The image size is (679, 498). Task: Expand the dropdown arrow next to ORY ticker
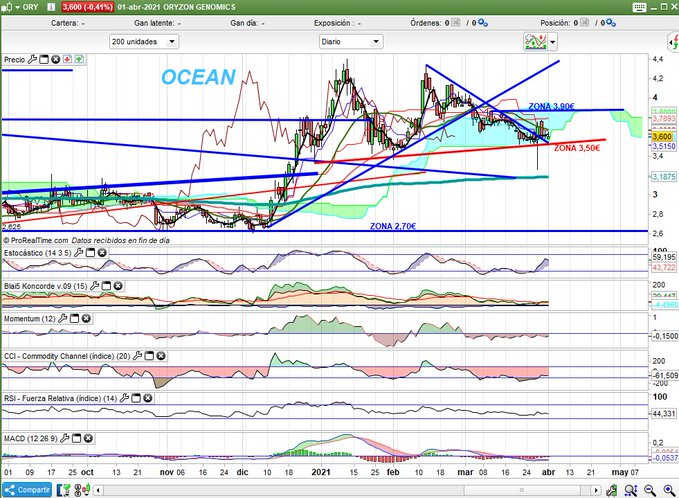click(x=17, y=7)
